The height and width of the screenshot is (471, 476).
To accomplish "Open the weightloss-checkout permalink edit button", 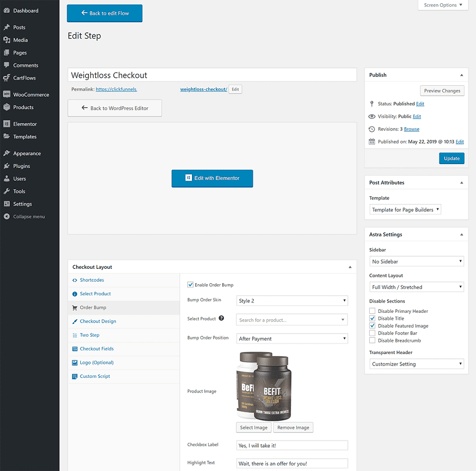I will click(235, 89).
